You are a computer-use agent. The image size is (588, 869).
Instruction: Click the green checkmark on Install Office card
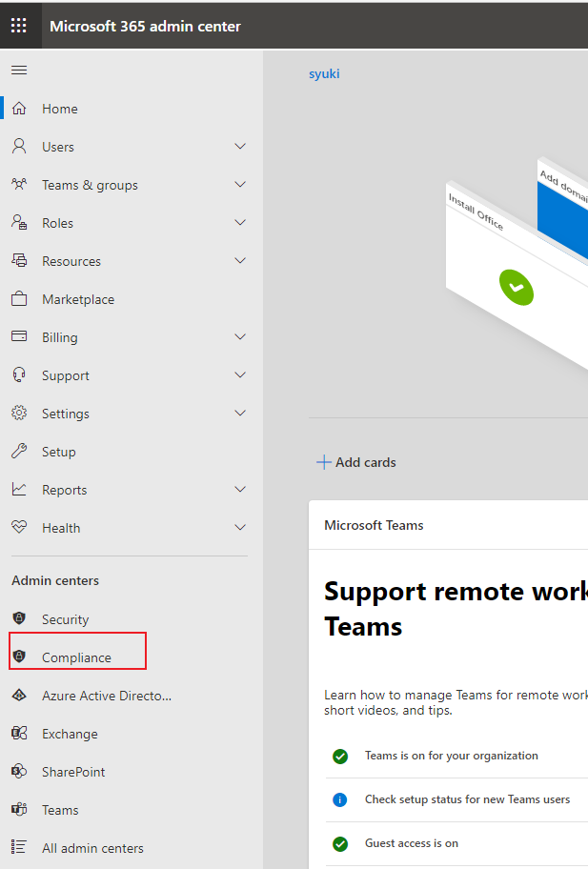click(516, 288)
